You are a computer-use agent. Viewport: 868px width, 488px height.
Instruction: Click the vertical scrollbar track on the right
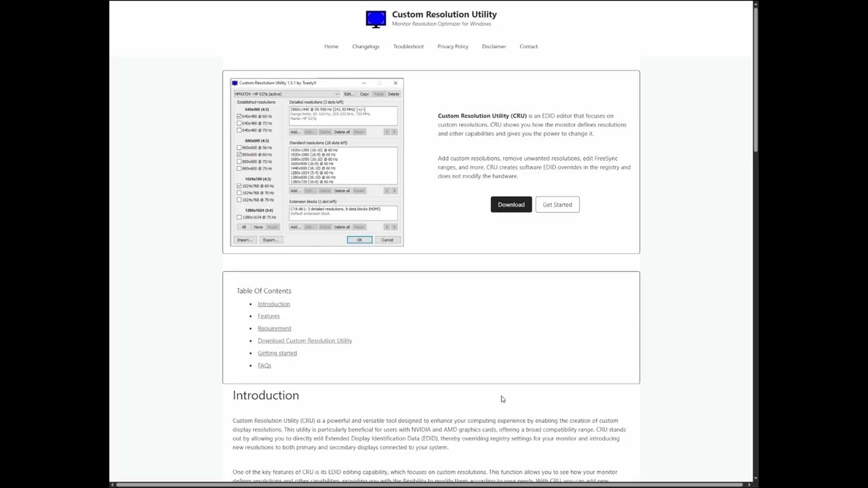click(x=755, y=241)
